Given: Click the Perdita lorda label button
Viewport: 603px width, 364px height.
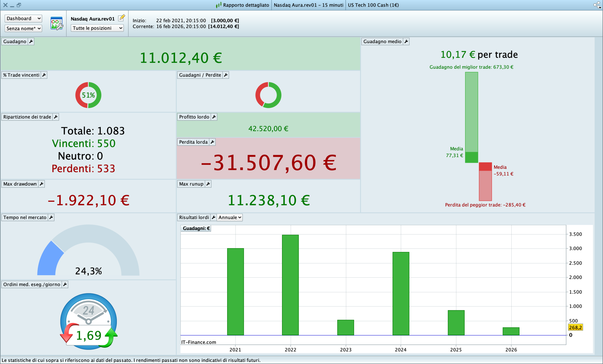Looking at the screenshot, I should point(193,142).
